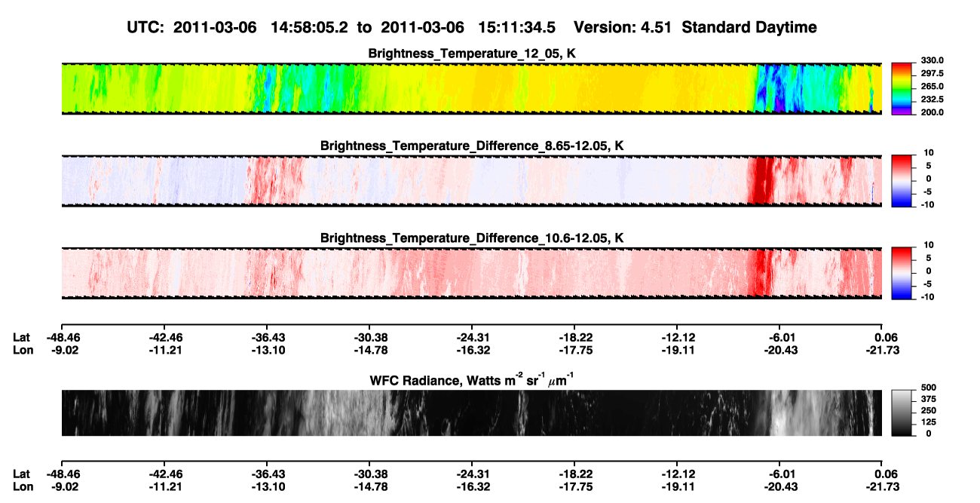Click upper axis latitude -24.31 label
This screenshot has width=980, height=503.
[x=472, y=337]
